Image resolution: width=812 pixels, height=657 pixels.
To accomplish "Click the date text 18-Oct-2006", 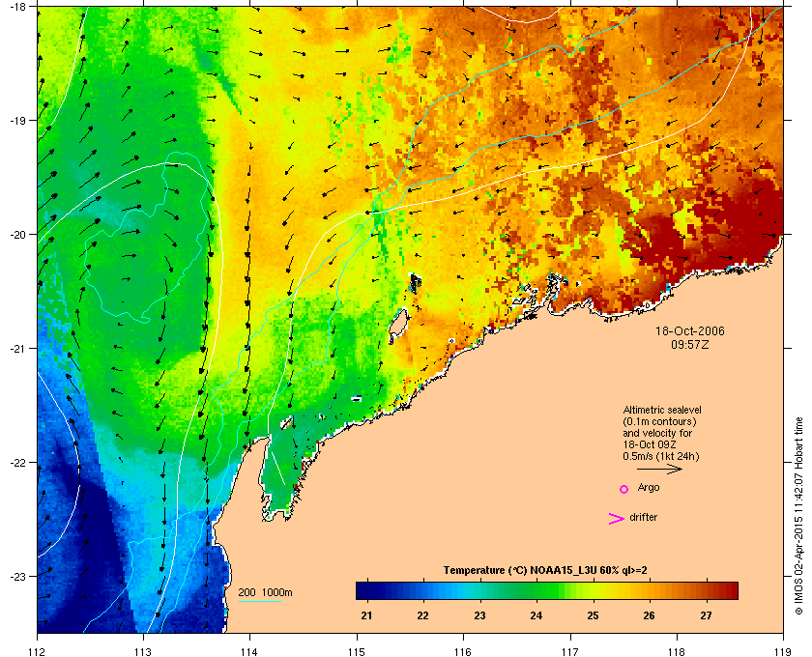I will pos(690,330).
